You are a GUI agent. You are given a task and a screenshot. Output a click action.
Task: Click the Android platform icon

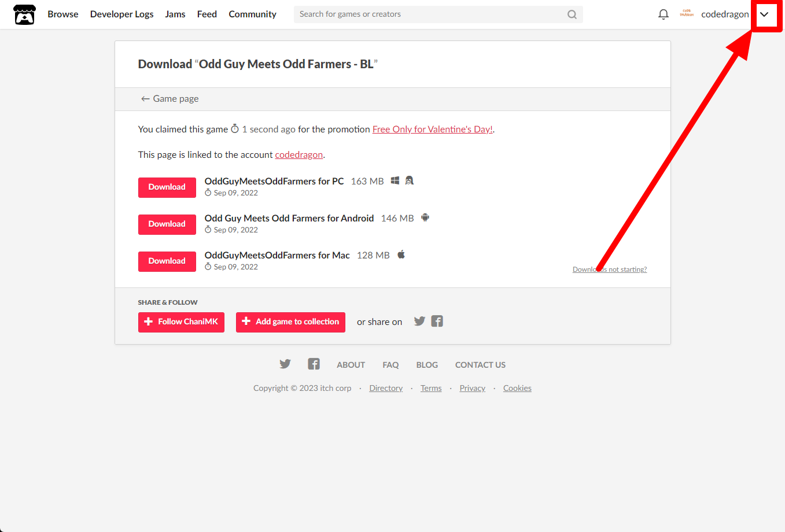(425, 217)
